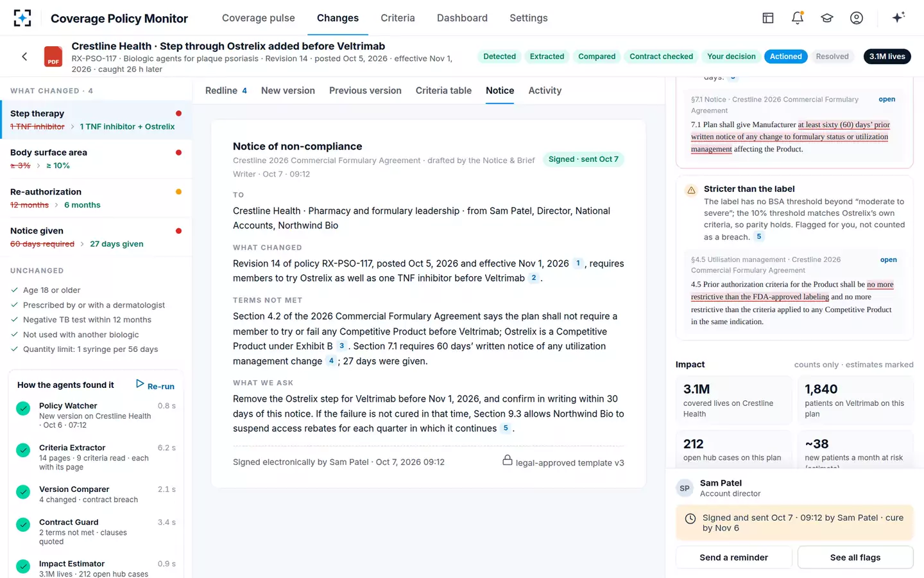The height and width of the screenshot is (578, 924).
Task: Click the clock icon in the signed status banner
Action: [x=690, y=519]
